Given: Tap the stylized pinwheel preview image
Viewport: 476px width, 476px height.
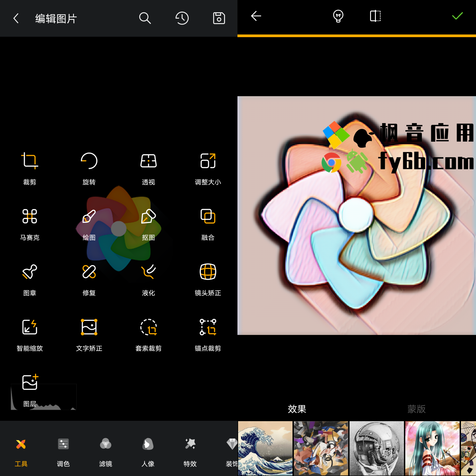Looking at the screenshot, I should pos(357,215).
